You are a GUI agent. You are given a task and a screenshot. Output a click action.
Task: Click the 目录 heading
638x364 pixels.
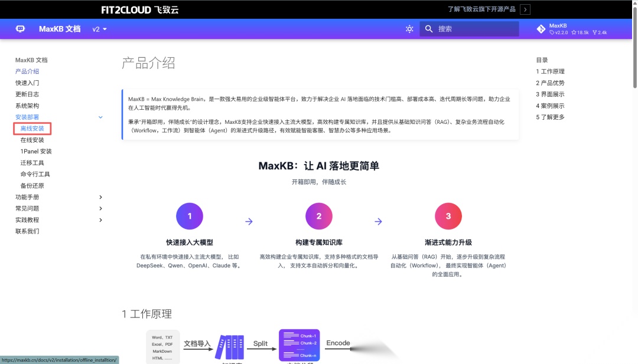[542, 60]
